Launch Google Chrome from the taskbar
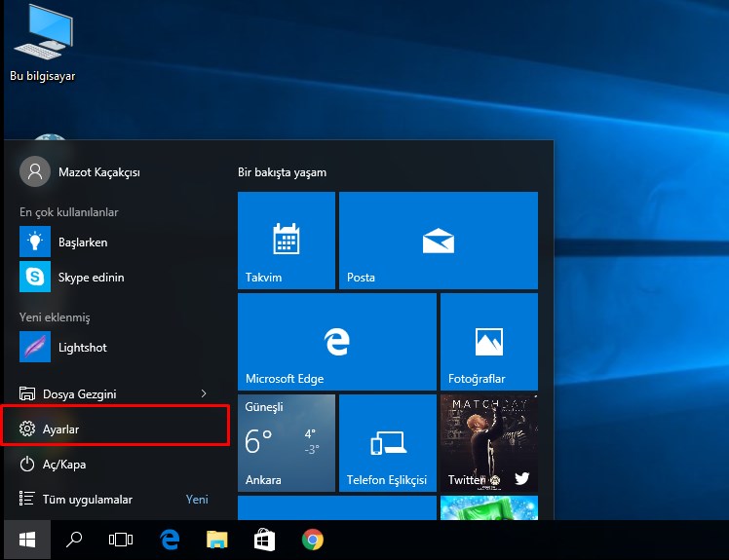 312,540
